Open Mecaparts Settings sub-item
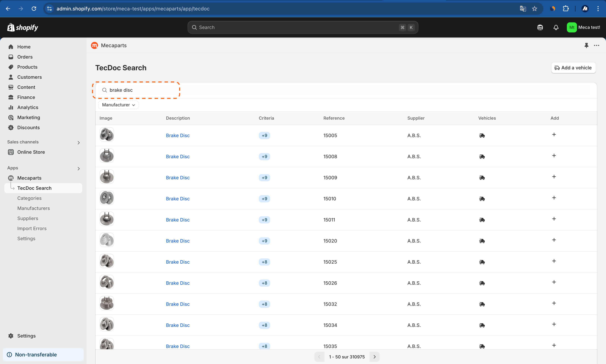The width and height of the screenshot is (606, 364). [26, 238]
